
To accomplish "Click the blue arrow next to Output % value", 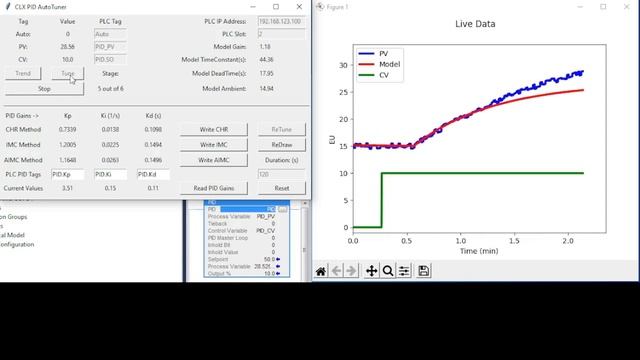I will (x=278, y=273).
